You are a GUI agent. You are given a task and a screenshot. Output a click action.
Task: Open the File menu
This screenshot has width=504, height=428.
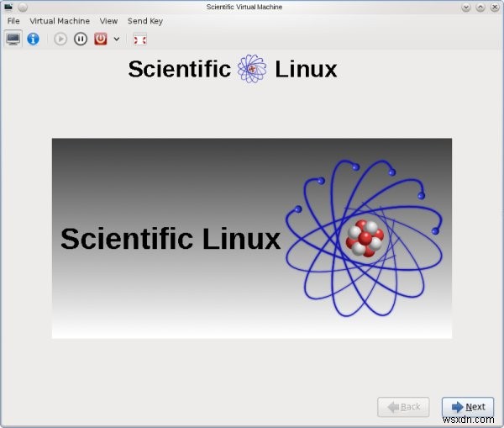(13, 21)
